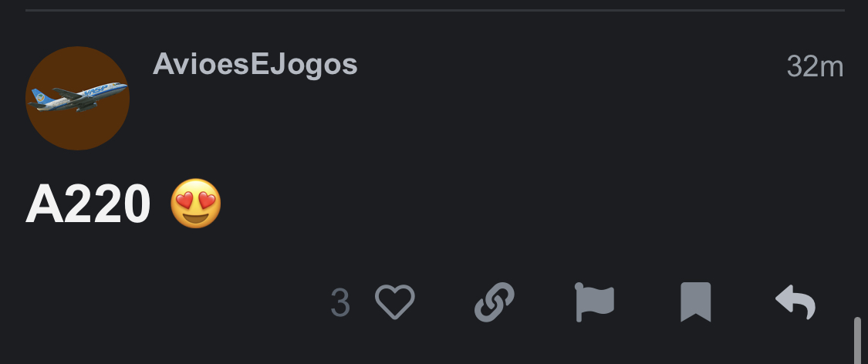Copy the post's share link via chain icon
The height and width of the screenshot is (364, 868).
(x=495, y=302)
